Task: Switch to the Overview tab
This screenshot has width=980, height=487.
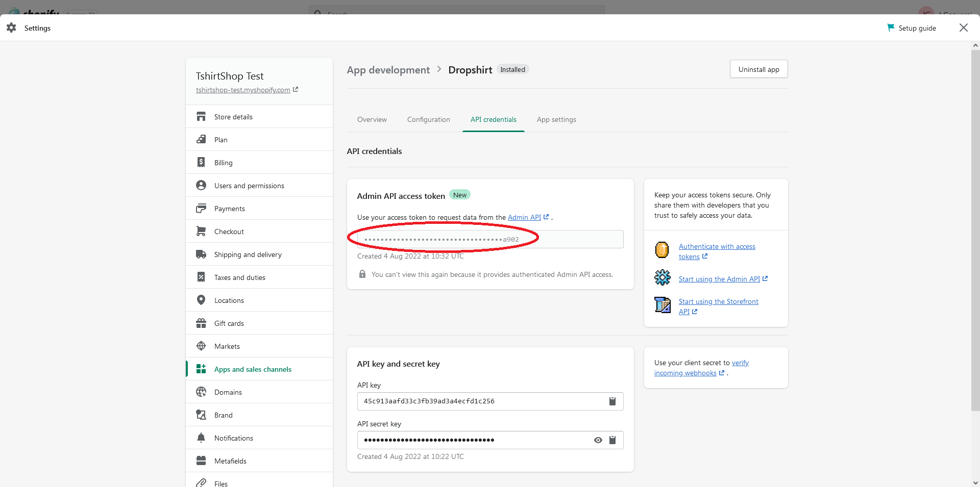Action: 372,119
